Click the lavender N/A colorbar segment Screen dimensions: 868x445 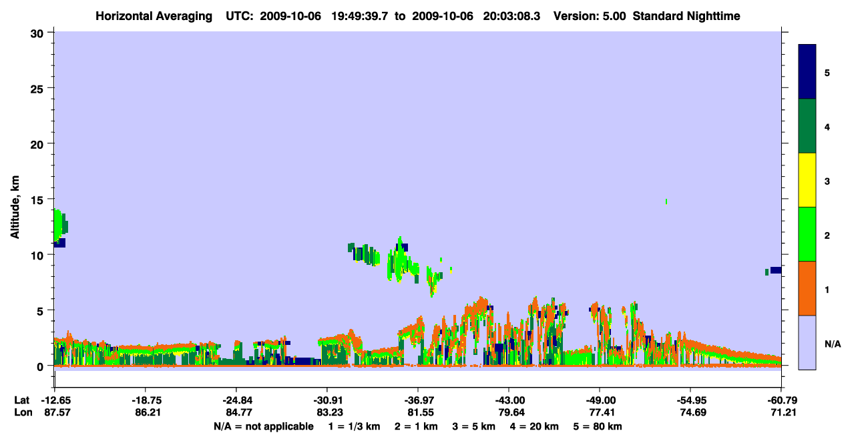[807, 342]
